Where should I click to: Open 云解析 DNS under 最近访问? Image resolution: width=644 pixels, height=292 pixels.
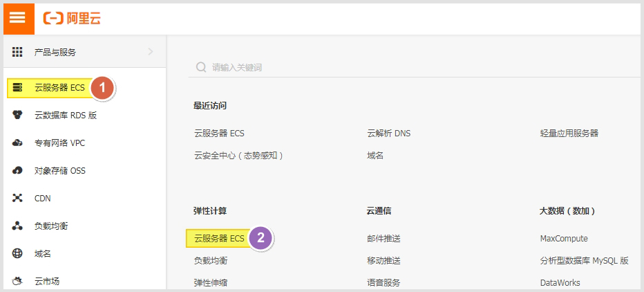click(x=388, y=134)
